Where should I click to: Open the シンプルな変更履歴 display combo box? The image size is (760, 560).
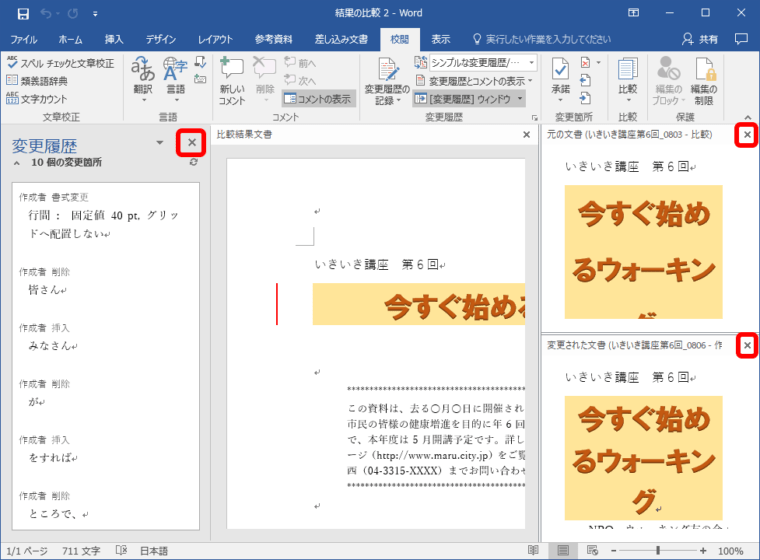point(483,63)
